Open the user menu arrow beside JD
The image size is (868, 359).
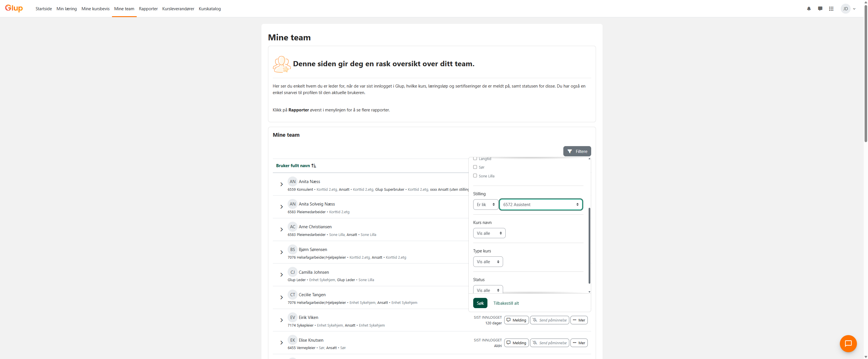[854, 9]
